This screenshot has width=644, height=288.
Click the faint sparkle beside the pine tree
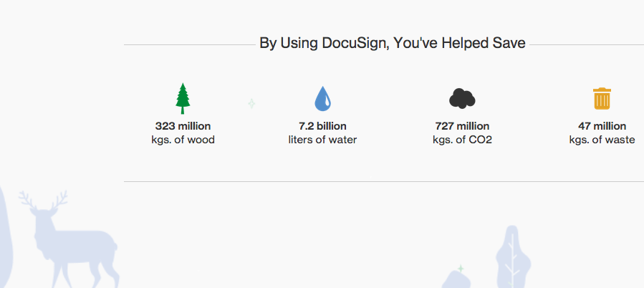click(251, 104)
